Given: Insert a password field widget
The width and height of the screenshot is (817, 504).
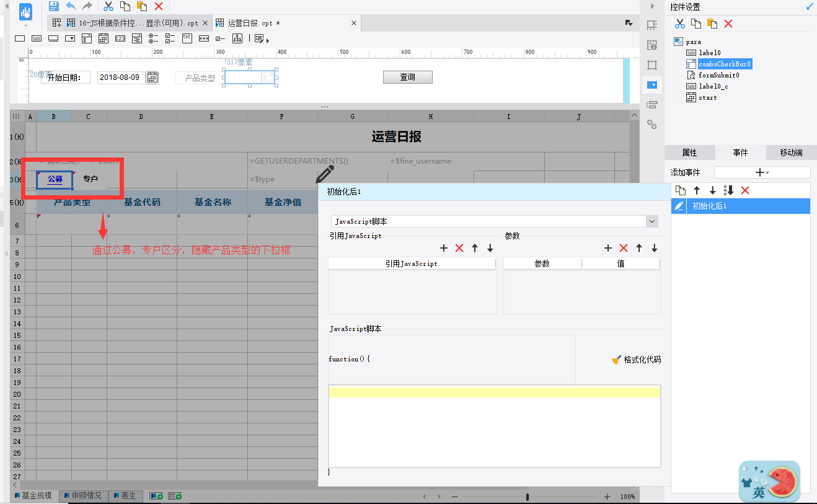Looking at the screenshot, I should pyautogui.click(x=204, y=38).
